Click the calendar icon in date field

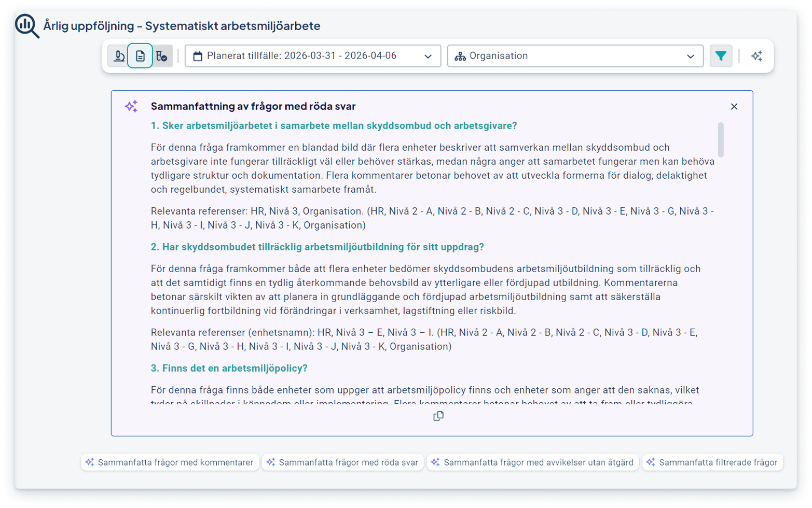(198, 56)
